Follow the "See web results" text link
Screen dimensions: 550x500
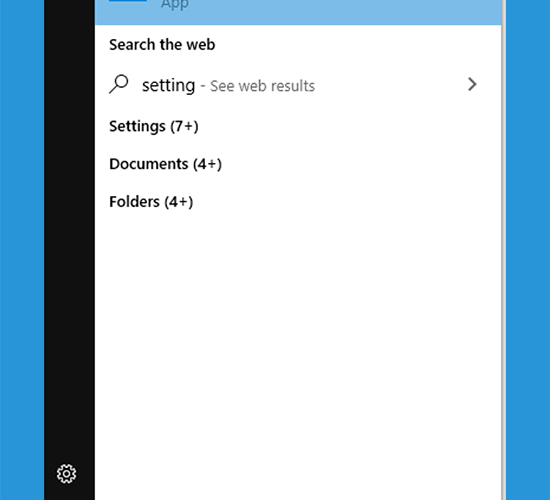262,86
